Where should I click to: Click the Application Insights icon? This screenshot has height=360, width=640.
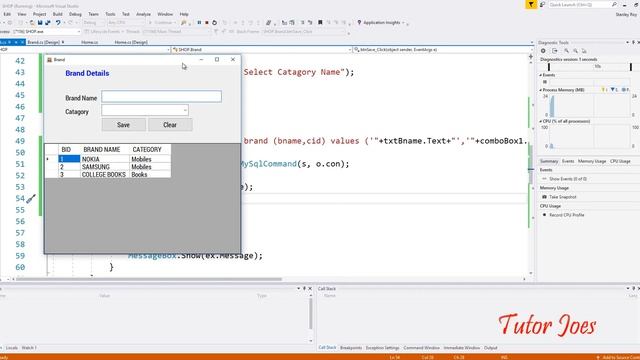359,22
